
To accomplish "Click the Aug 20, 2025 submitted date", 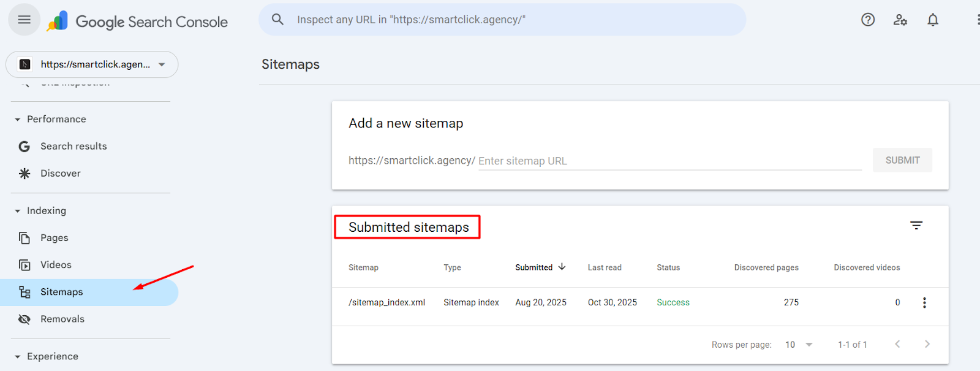I will [x=541, y=302].
